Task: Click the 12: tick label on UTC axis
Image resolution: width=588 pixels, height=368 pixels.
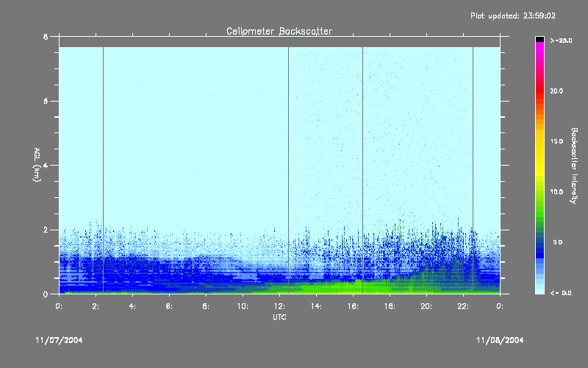Action: point(279,306)
